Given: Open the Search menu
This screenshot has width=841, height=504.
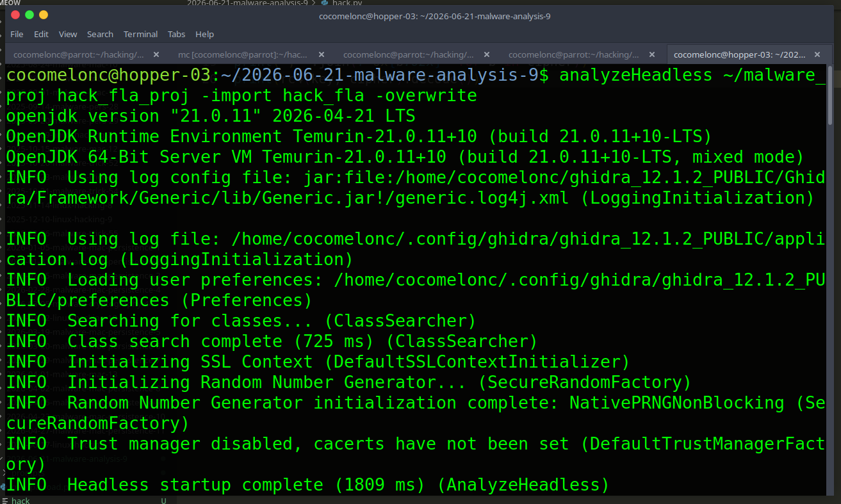Looking at the screenshot, I should [x=100, y=34].
